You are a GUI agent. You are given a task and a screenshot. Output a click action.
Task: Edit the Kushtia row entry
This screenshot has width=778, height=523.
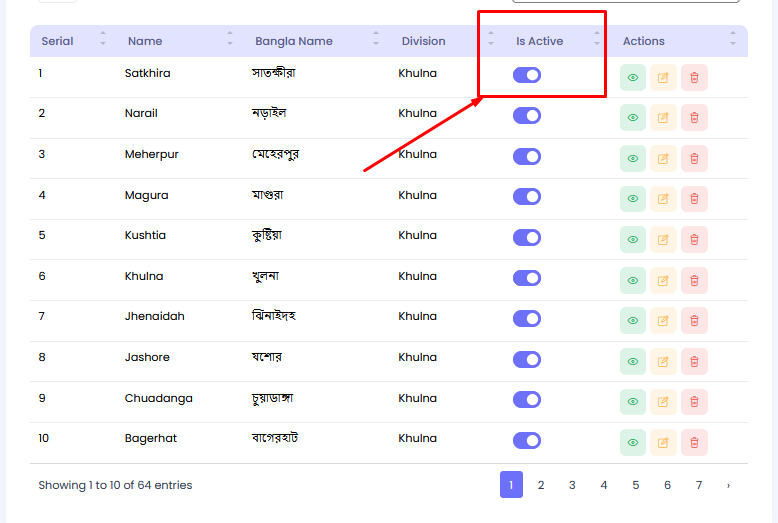tap(663, 240)
